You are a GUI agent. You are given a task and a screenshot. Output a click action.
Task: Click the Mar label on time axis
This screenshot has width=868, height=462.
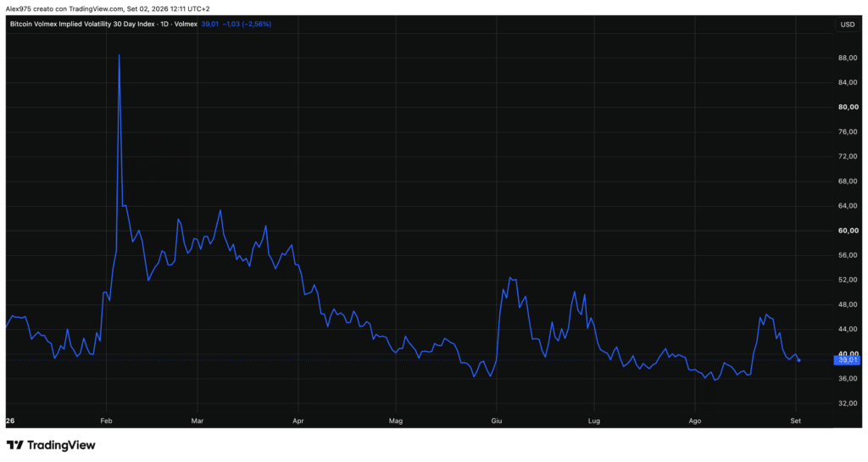(x=197, y=421)
